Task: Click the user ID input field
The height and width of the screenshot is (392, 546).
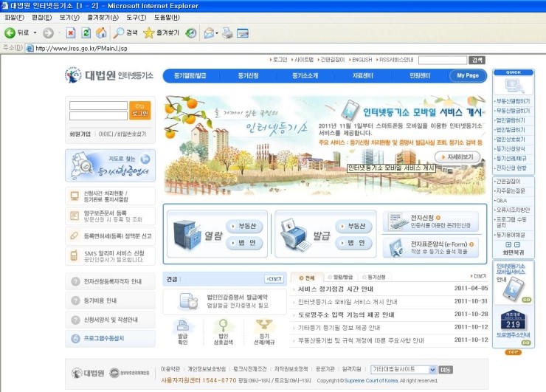Action: click(99, 106)
